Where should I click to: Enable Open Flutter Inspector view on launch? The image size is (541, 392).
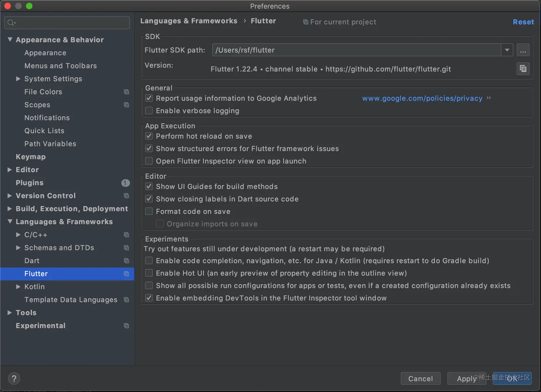coord(149,161)
